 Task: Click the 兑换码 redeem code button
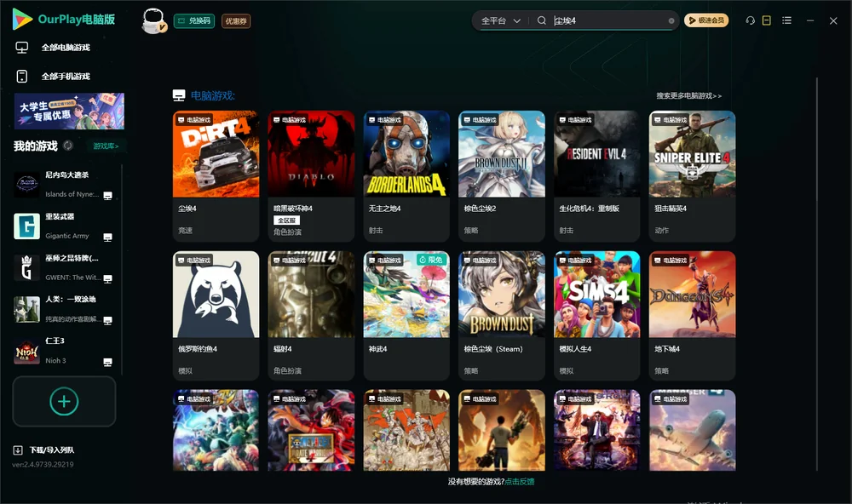[194, 21]
